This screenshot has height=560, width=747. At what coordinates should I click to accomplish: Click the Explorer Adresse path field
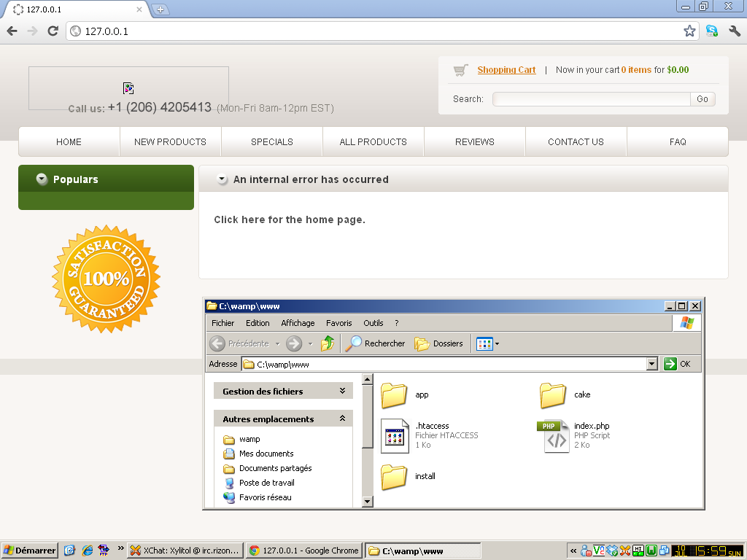coord(444,365)
